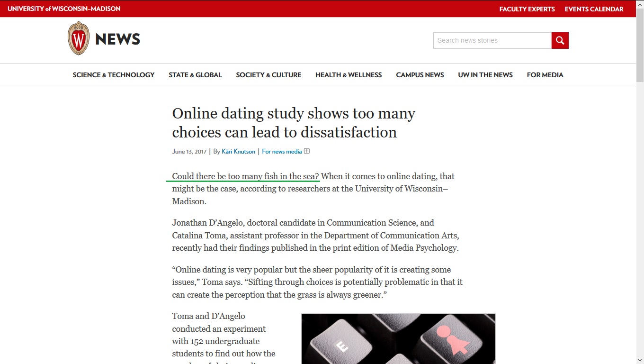View the Events Calendar
The height and width of the screenshot is (364, 644).
(x=594, y=9)
